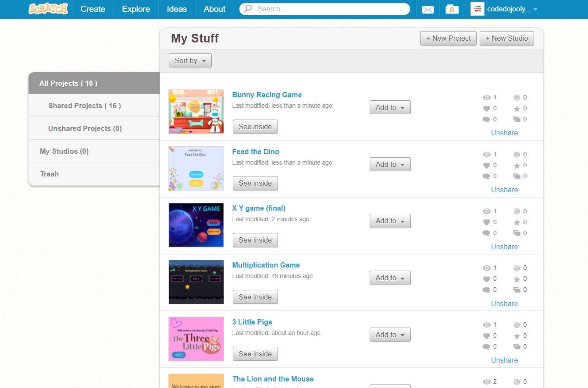Screen dimensions: 588x388
Task: Click the studios icon for Bunny Racing Game
Action: pos(517,119)
